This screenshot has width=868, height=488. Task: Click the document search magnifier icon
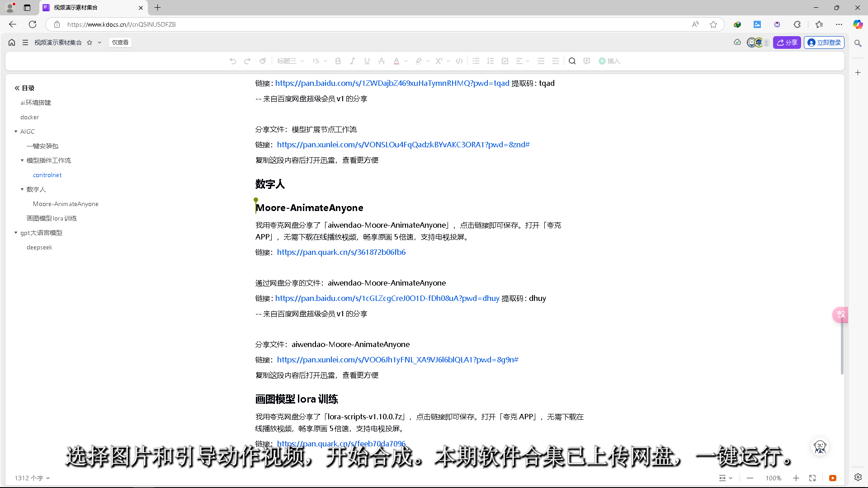[x=572, y=61]
